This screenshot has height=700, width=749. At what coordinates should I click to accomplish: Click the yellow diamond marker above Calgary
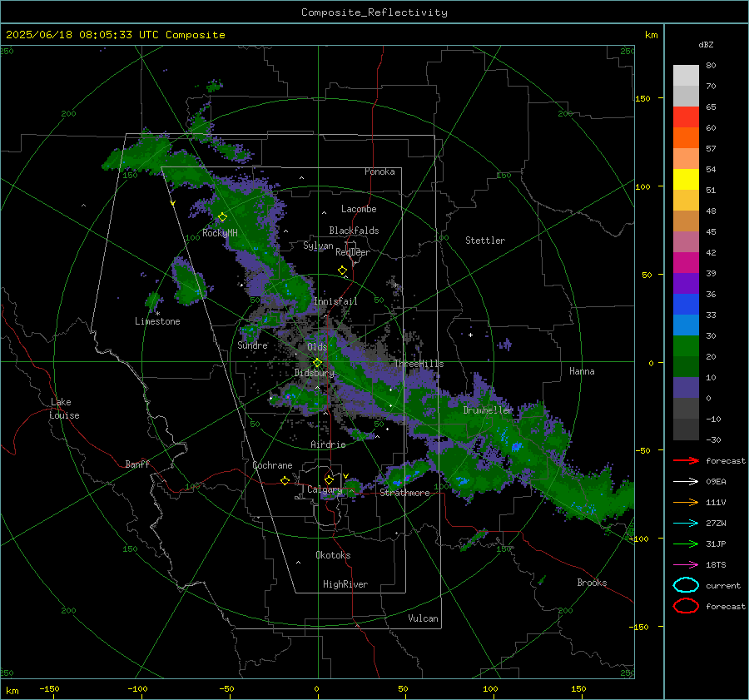pyautogui.click(x=329, y=479)
